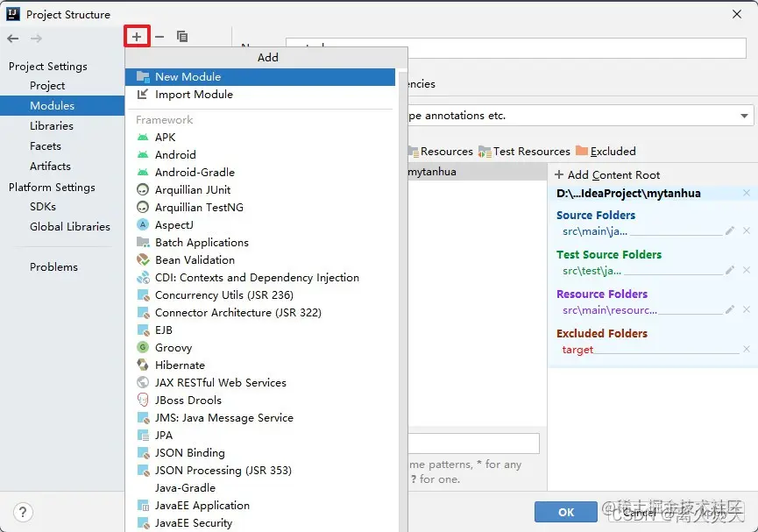Remove the target excluded folder
This screenshot has height=532, width=758.
(x=747, y=349)
